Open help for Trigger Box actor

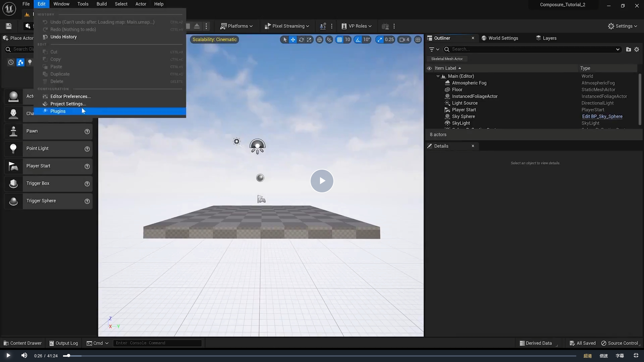(x=87, y=184)
